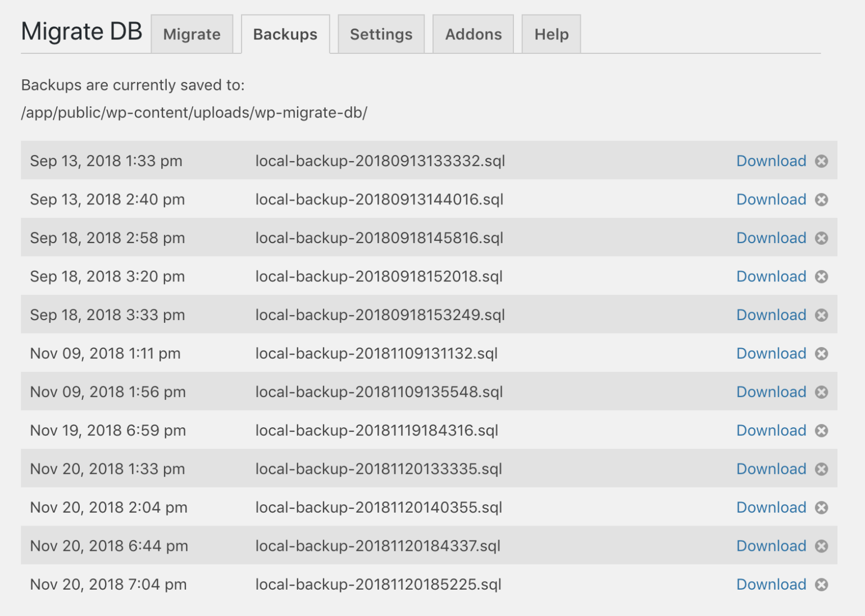Delete backup local-backup-20181109131132.sql using the X icon

pyautogui.click(x=821, y=354)
